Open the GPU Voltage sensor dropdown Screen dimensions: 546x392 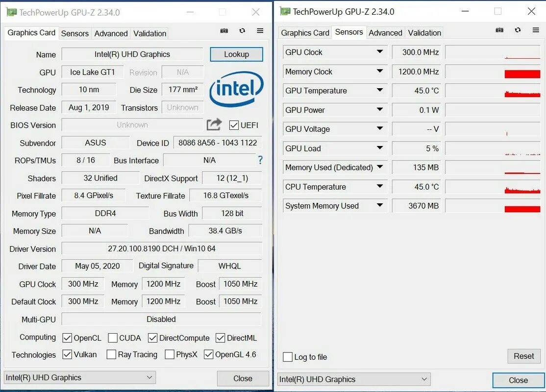click(x=380, y=129)
